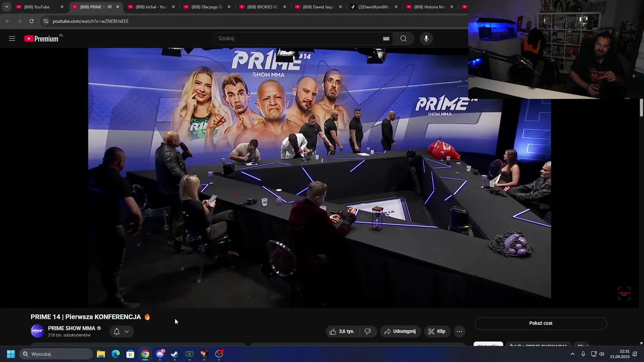This screenshot has height=362, width=644.
Task: Like the video with thumbs up
Action: point(342,331)
